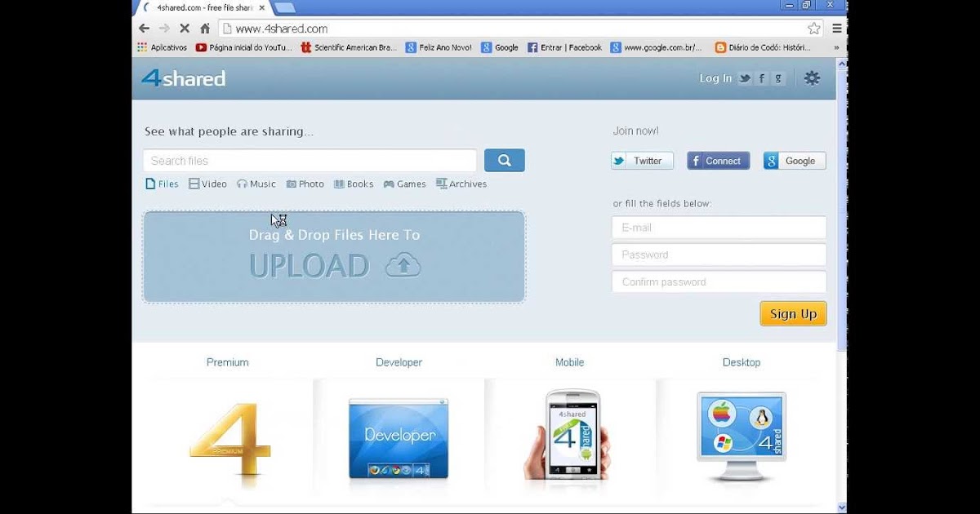980x514 pixels.
Task: Open Feliz Ano Novo! bookmark
Action: (x=439, y=47)
